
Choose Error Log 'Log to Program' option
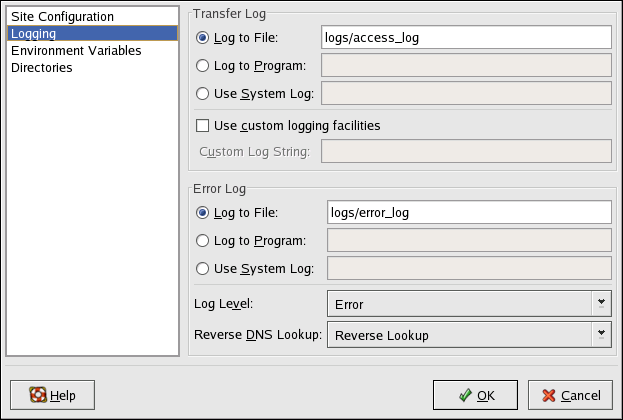pos(203,240)
